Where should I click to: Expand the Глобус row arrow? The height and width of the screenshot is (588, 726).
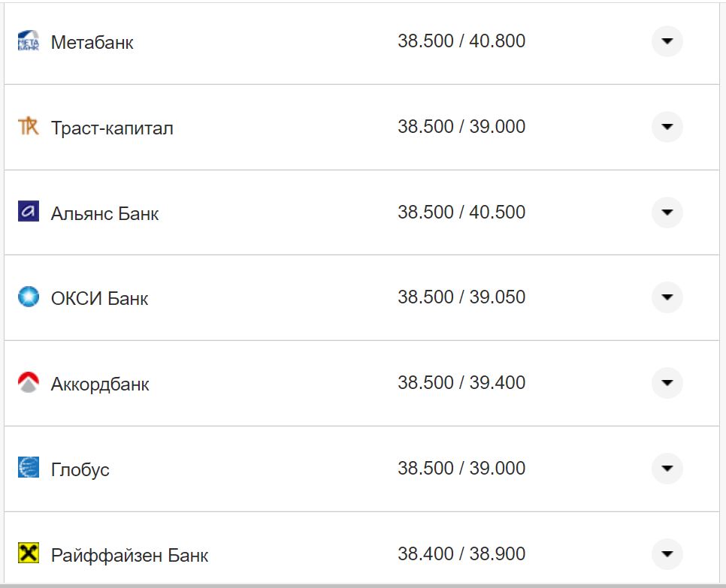(x=667, y=469)
